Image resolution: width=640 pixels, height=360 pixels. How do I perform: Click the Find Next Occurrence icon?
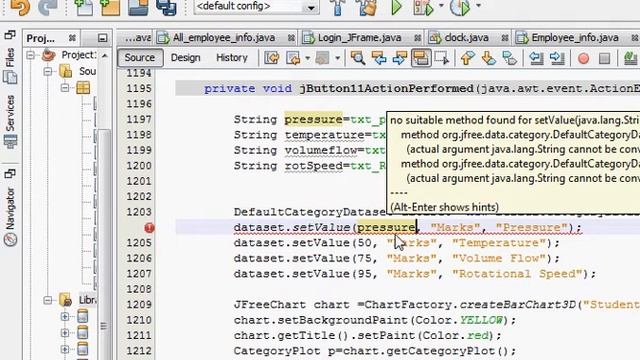click(x=400, y=58)
